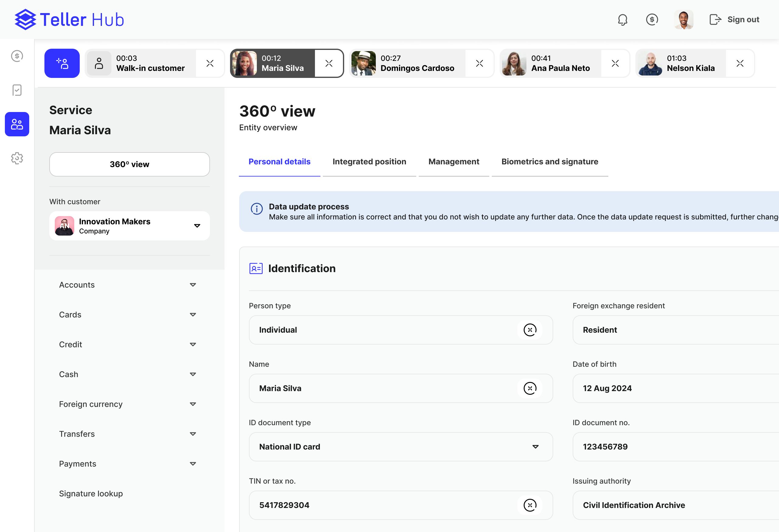This screenshot has width=779, height=532.
Task: Open the checklist tasks icon in sidebar
Action: [17, 90]
